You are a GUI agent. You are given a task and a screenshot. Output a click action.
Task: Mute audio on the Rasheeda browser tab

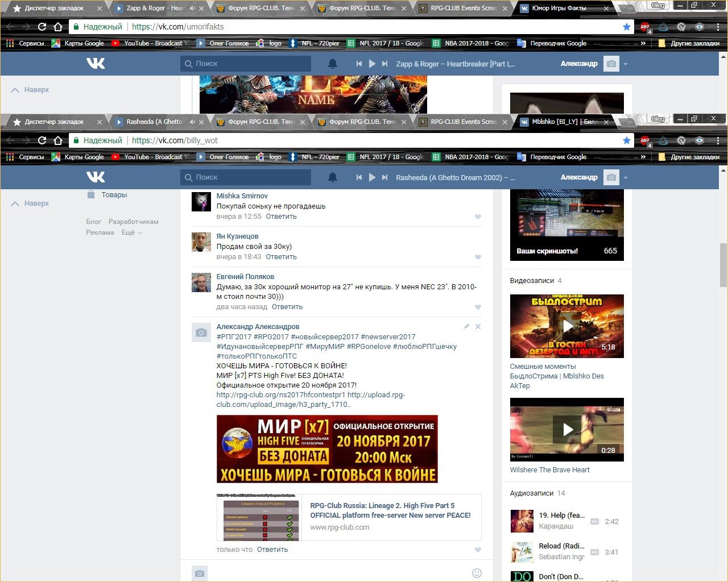pos(192,122)
